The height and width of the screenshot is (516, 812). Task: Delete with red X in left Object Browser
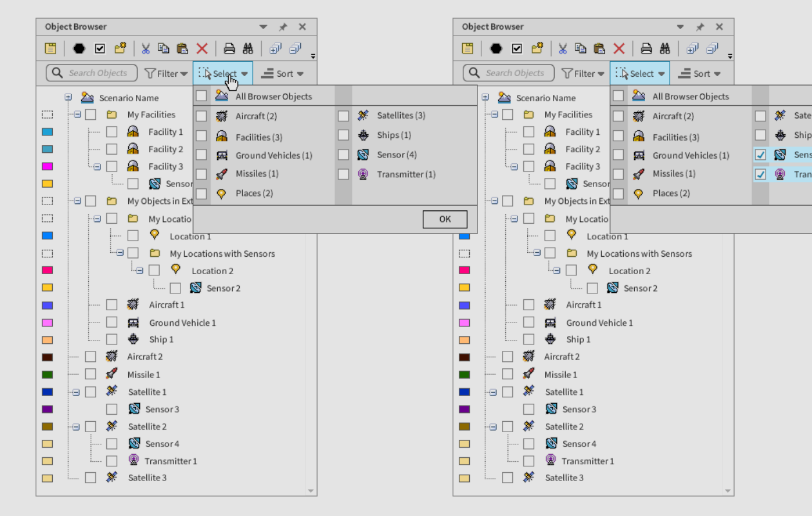click(202, 48)
